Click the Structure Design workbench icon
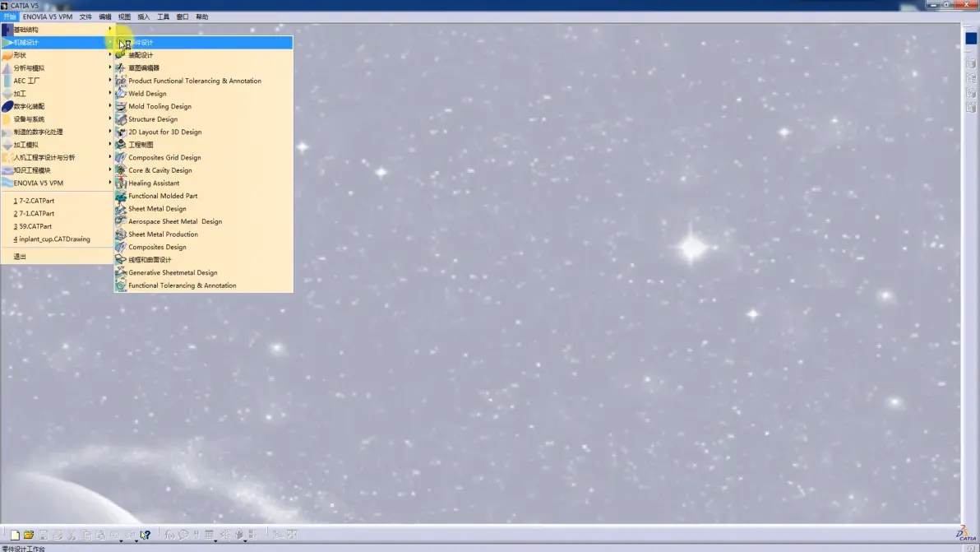Image resolution: width=980 pixels, height=552 pixels. pos(121,119)
